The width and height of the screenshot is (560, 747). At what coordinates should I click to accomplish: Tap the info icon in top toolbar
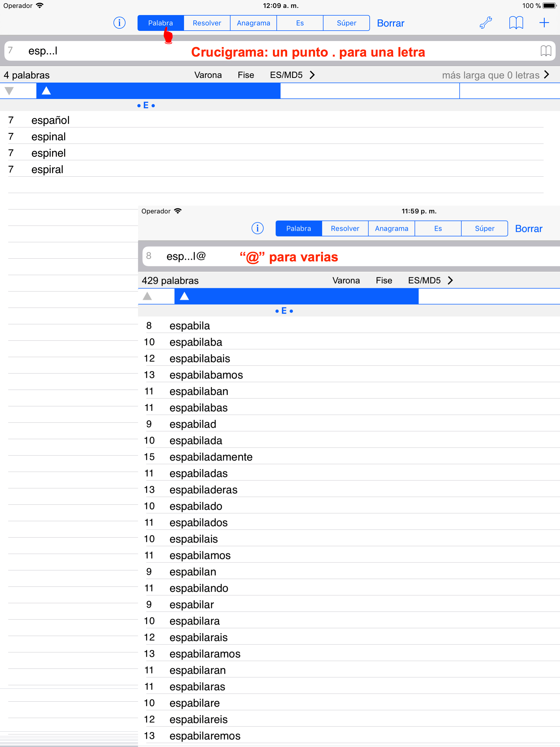119,23
